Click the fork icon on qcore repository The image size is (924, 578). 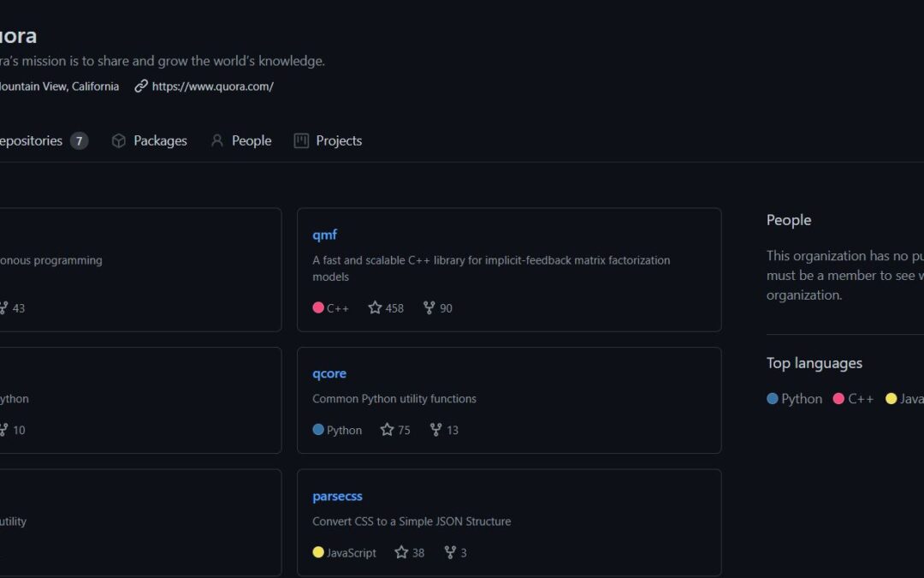tap(436, 430)
